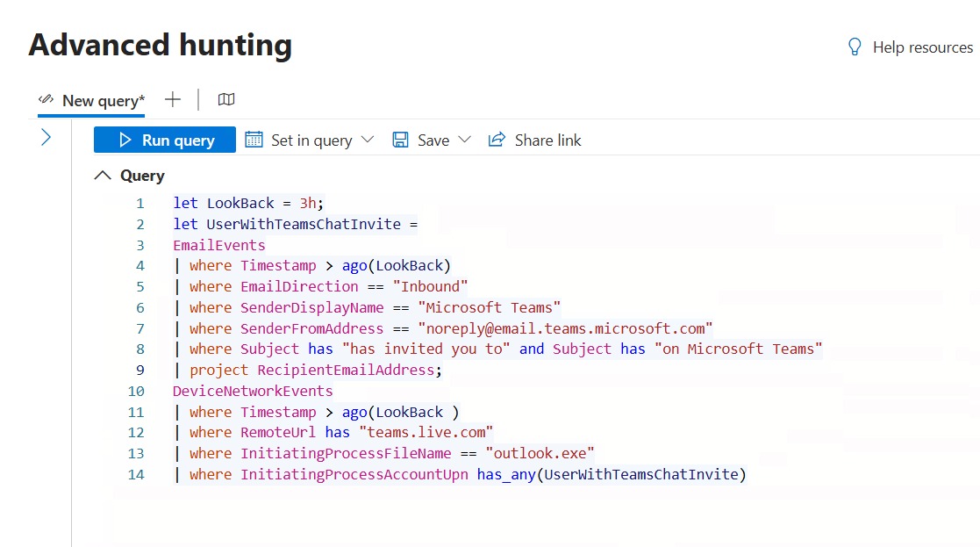Click the Run query button

[x=164, y=140]
